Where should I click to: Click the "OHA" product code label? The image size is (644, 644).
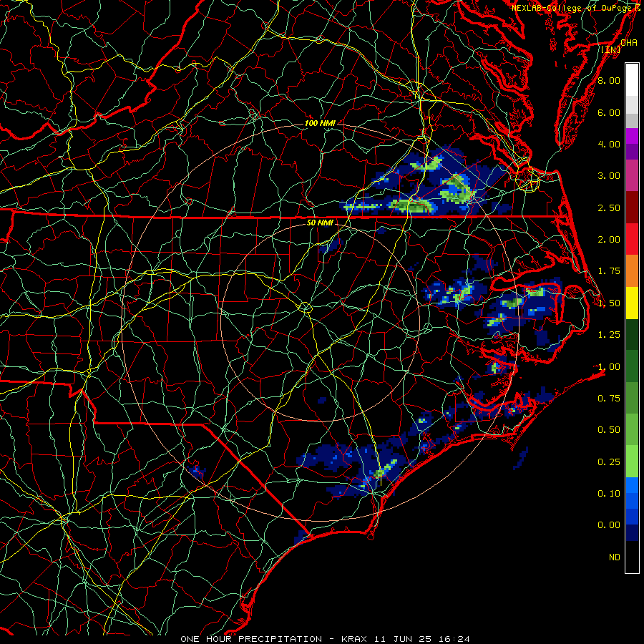click(629, 42)
